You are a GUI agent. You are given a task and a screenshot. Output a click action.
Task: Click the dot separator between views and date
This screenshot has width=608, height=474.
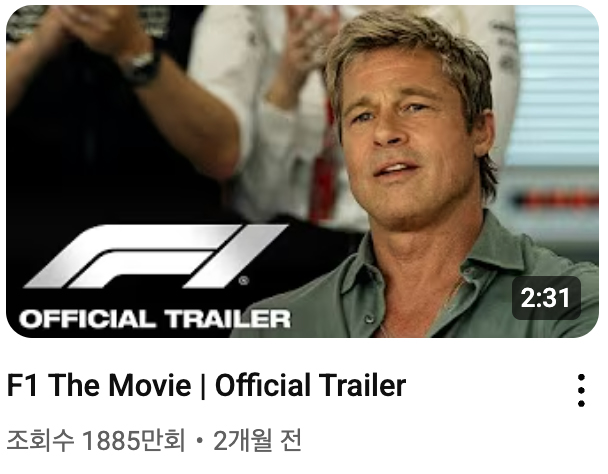(x=199, y=441)
